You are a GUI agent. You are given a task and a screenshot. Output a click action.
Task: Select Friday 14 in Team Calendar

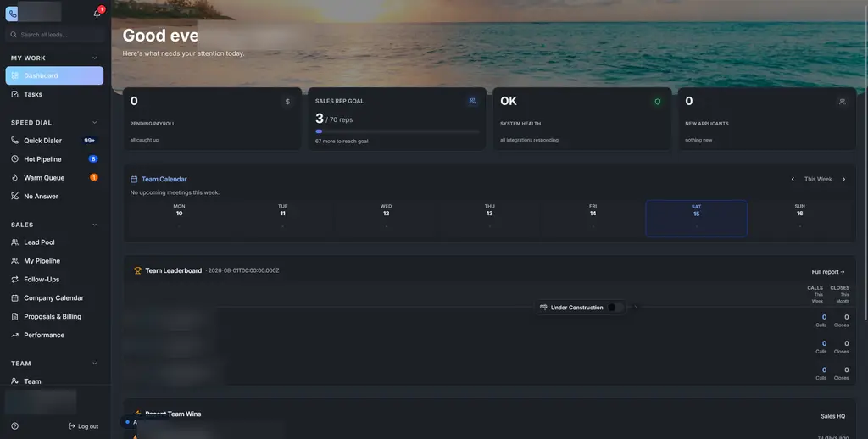[593, 219]
